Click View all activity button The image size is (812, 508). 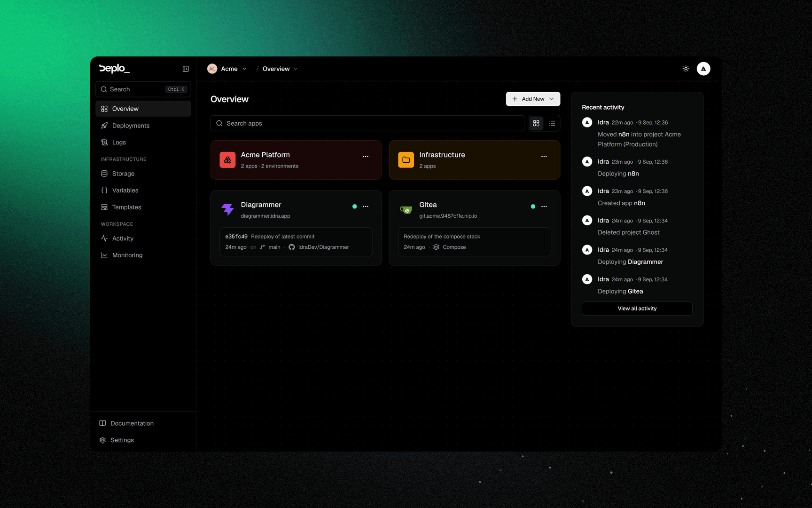(x=637, y=309)
